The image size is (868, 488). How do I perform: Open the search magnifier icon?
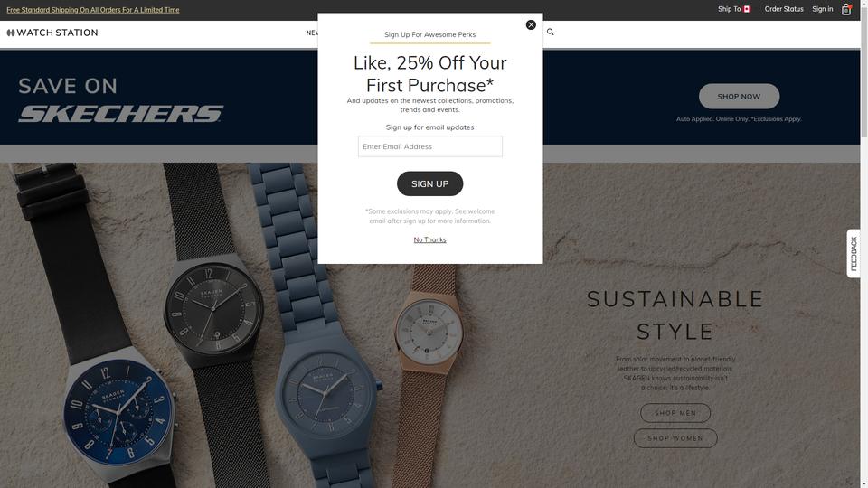pyautogui.click(x=551, y=33)
